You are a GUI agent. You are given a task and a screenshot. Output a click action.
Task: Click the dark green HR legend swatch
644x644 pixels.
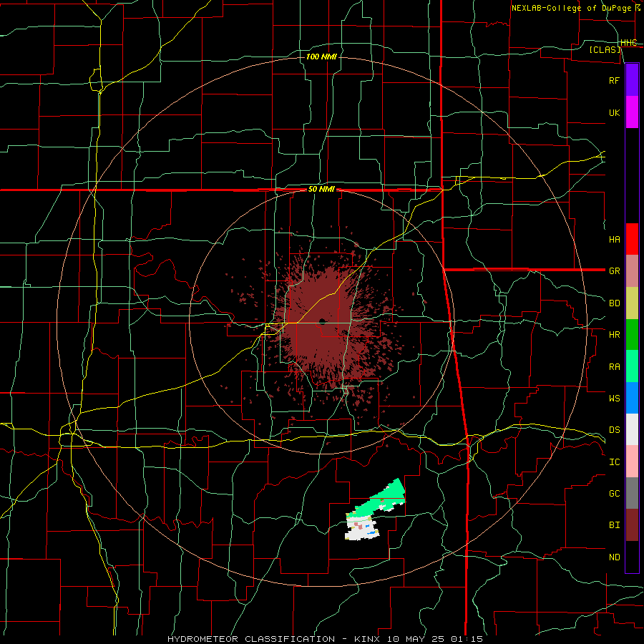point(632,335)
